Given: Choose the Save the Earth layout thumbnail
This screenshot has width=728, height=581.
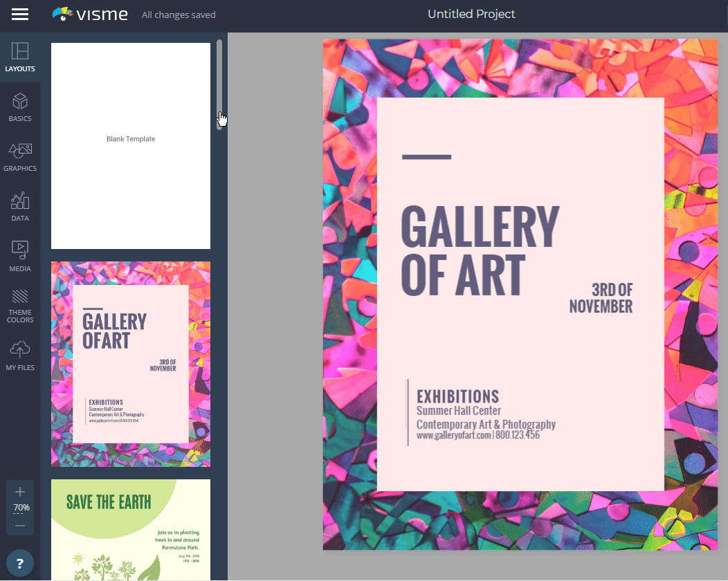Looking at the screenshot, I should click(131, 530).
